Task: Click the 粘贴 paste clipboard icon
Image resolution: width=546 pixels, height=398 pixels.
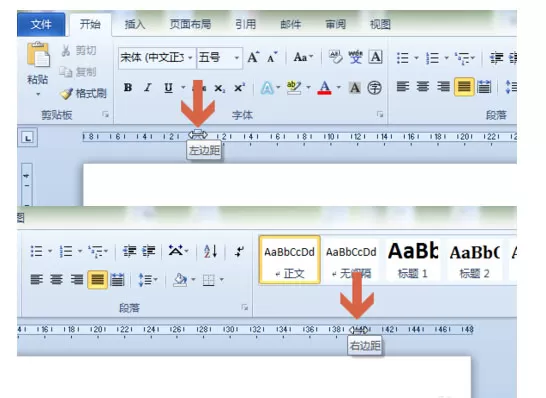Action: 38,54
